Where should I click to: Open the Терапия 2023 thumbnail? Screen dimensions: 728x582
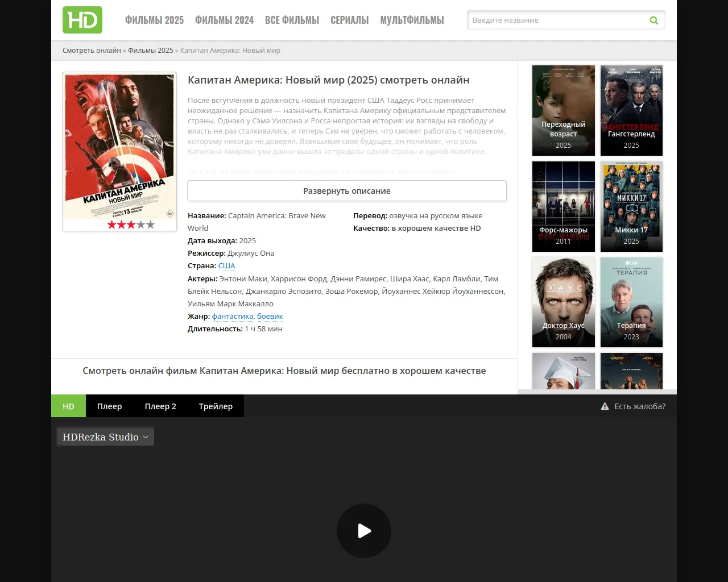coord(631,302)
